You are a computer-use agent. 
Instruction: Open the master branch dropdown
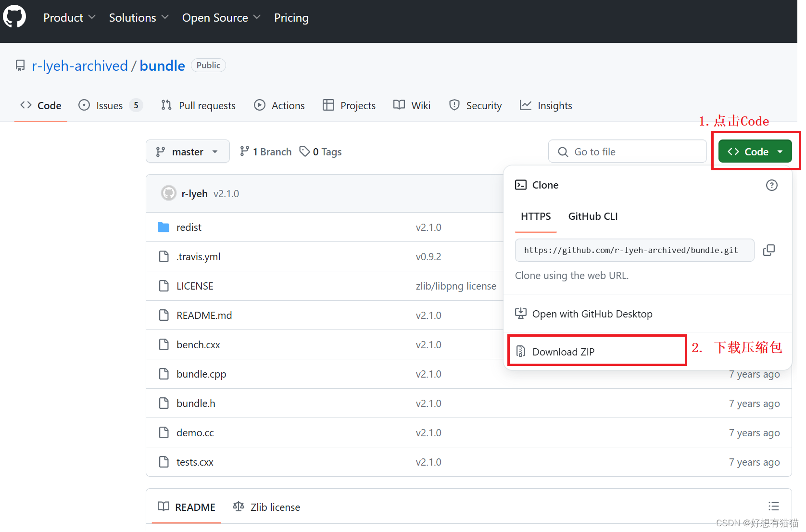pos(188,152)
